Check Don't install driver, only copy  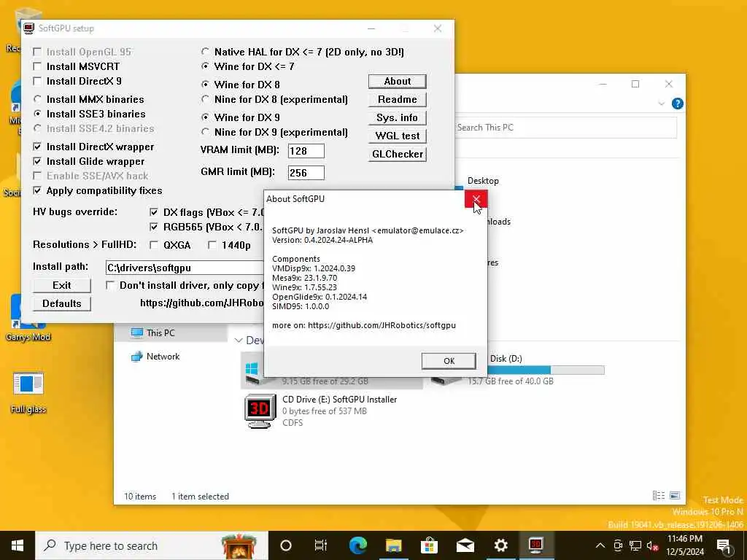tap(110, 285)
